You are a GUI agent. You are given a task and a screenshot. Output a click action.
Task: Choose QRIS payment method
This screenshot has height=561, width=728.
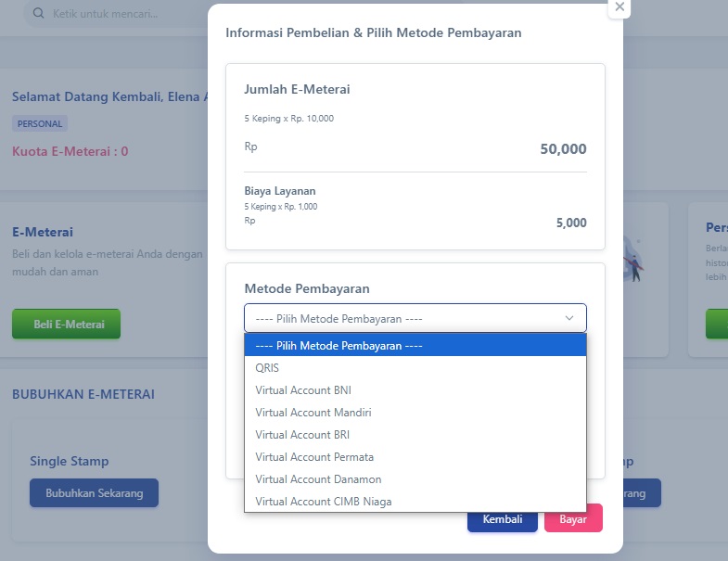tap(415, 368)
